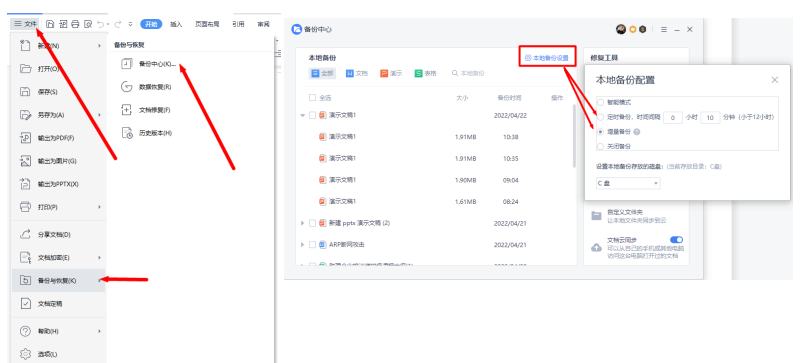Click the 备份中心 logo icon in title bar
This screenshot has height=363, width=803.
(297, 29)
